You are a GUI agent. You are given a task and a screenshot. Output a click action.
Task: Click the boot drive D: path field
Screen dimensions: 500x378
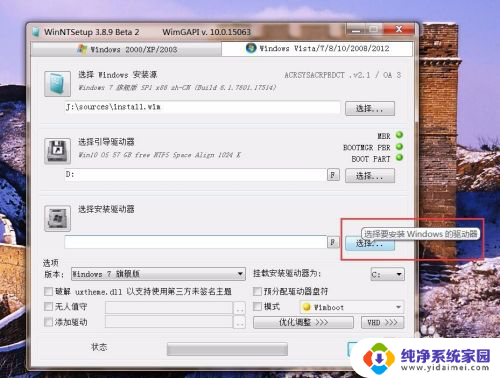pos(195,175)
